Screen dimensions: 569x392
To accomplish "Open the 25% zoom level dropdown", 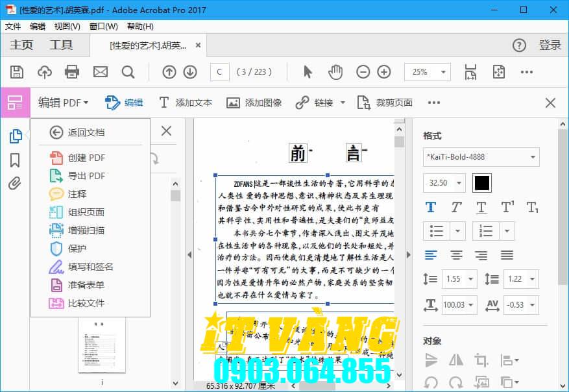I will [427, 72].
